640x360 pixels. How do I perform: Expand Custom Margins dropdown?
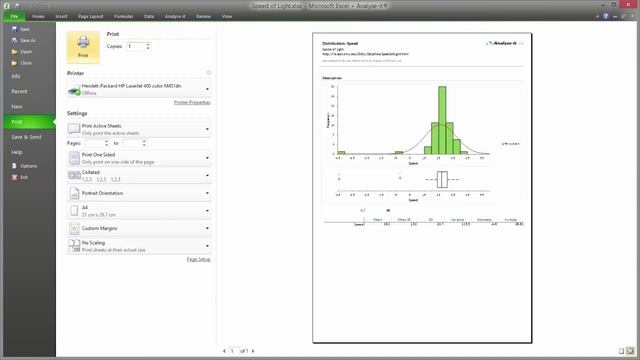[207, 228]
